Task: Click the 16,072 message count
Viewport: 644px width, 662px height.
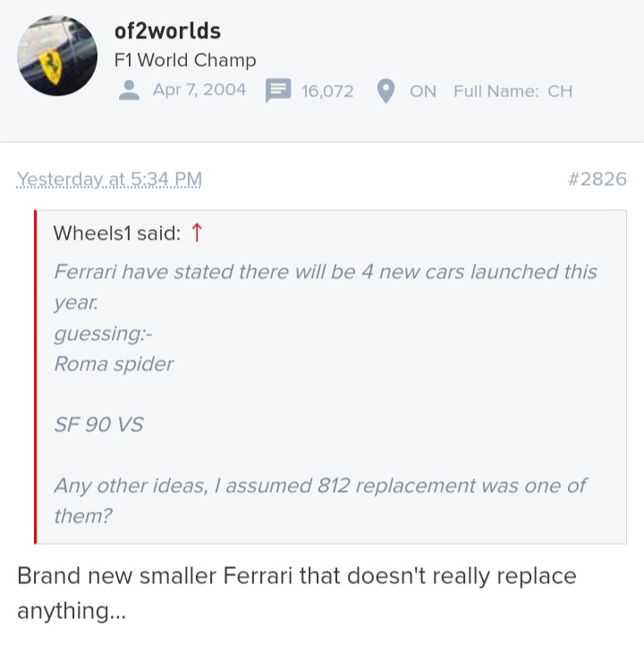Action: 327,91
